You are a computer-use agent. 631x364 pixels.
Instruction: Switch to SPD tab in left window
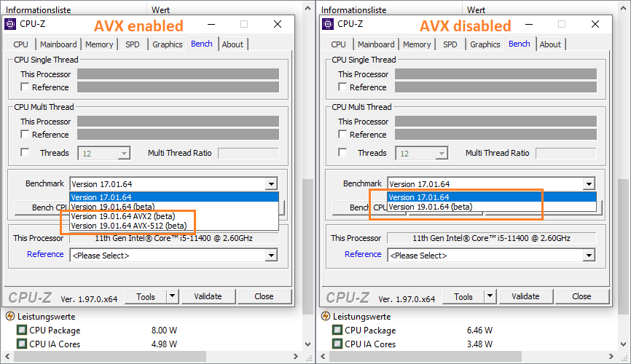coord(133,44)
